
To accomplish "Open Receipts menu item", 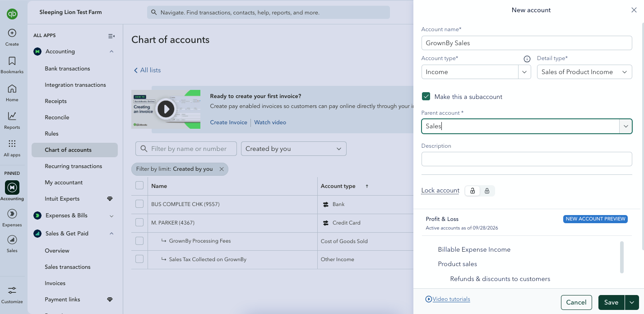I will tap(56, 101).
